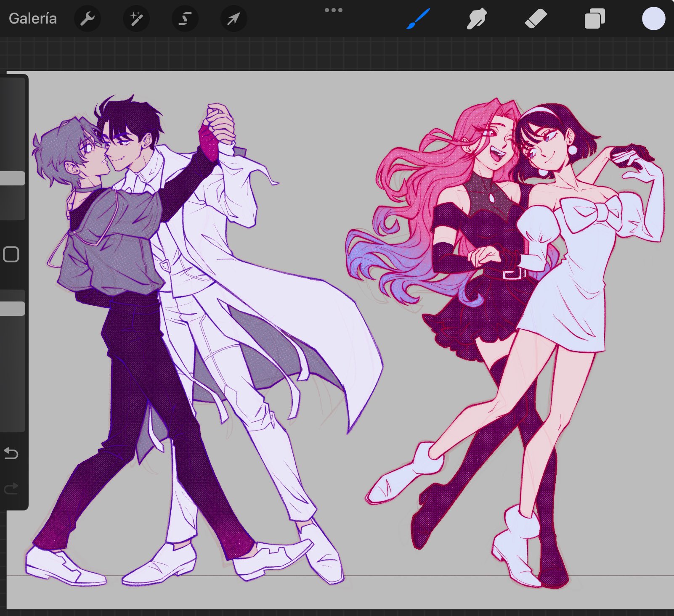Viewport: 674px width, 616px height.
Task: Tap the square Modify button in sidebar
Action: pos(11,254)
